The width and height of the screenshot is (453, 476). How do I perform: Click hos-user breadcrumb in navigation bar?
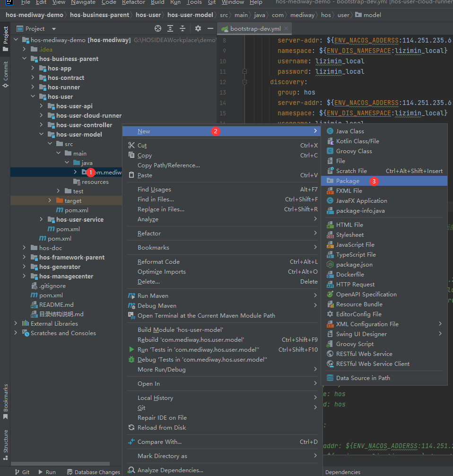pyautogui.click(x=148, y=15)
